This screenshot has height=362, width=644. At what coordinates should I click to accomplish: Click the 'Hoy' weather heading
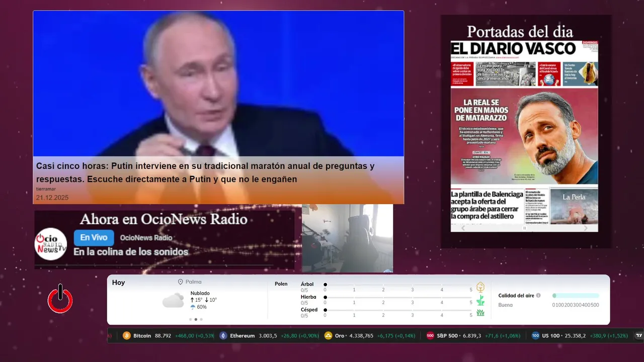point(118,283)
